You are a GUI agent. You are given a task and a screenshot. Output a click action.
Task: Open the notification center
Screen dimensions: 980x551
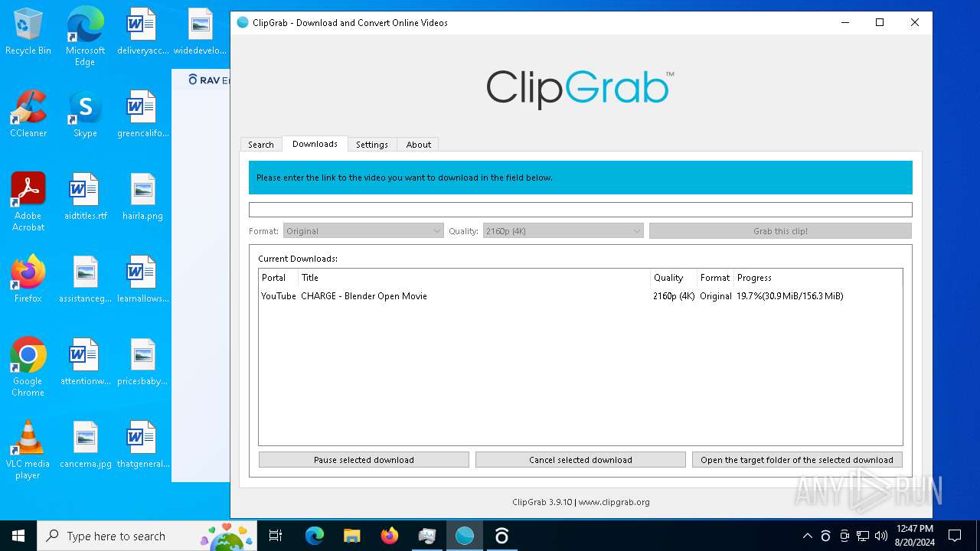point(955,536)
